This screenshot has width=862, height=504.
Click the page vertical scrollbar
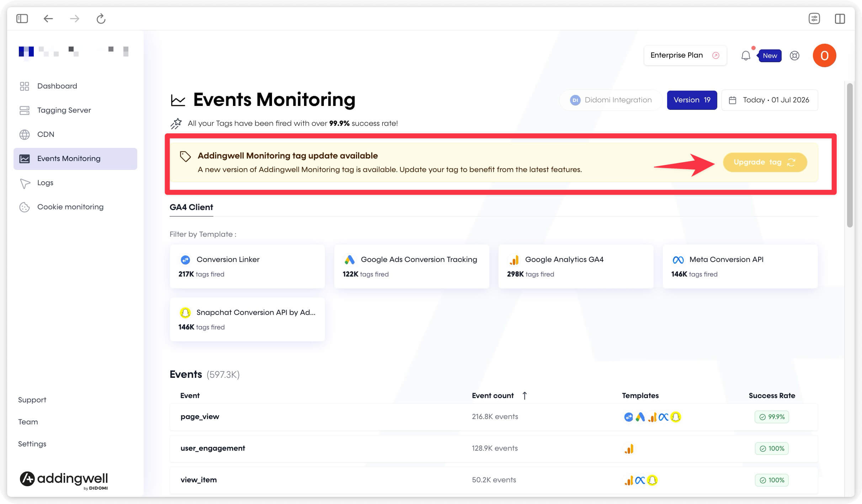[x=850, y=155]
